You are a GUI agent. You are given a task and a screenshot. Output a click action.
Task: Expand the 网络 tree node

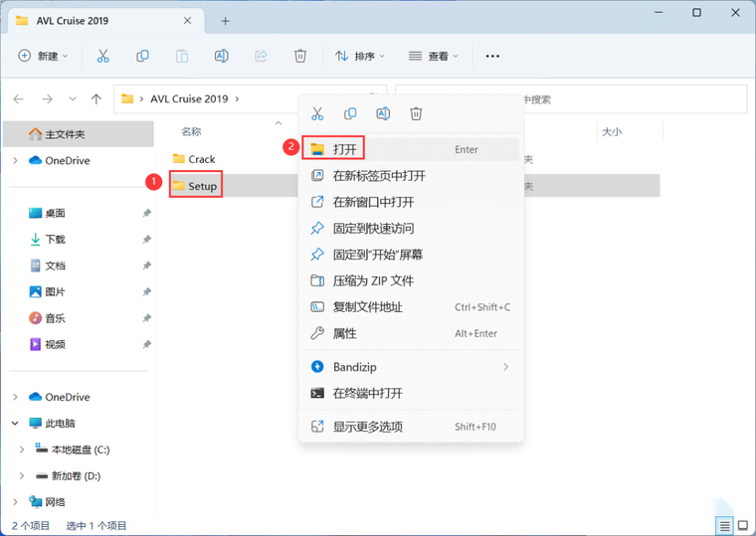[16, 502]
